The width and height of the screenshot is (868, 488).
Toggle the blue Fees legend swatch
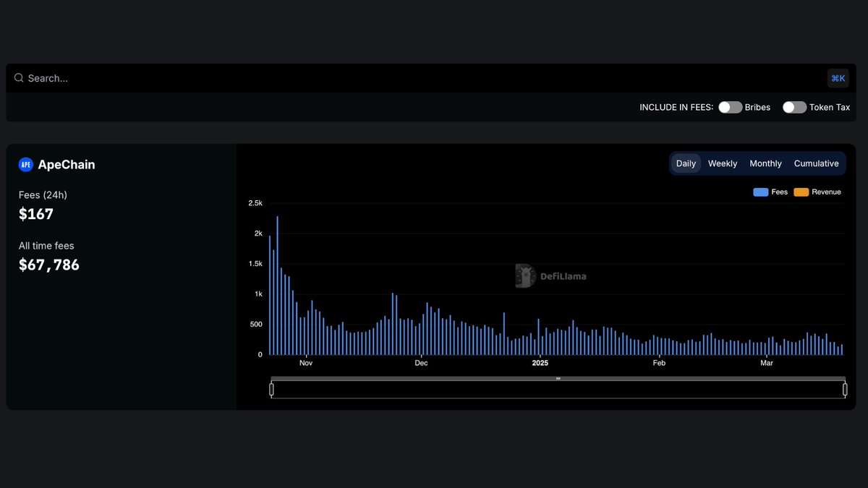coord(760,192)
